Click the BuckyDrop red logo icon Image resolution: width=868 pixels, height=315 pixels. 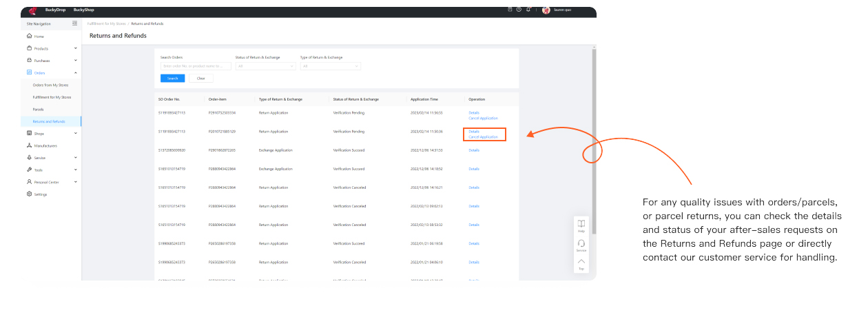click(x=32, y=10)
